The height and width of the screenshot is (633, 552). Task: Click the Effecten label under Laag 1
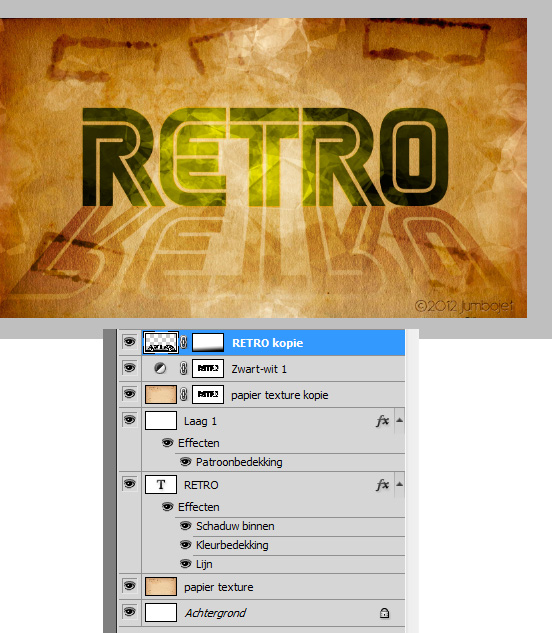(199, 443)
